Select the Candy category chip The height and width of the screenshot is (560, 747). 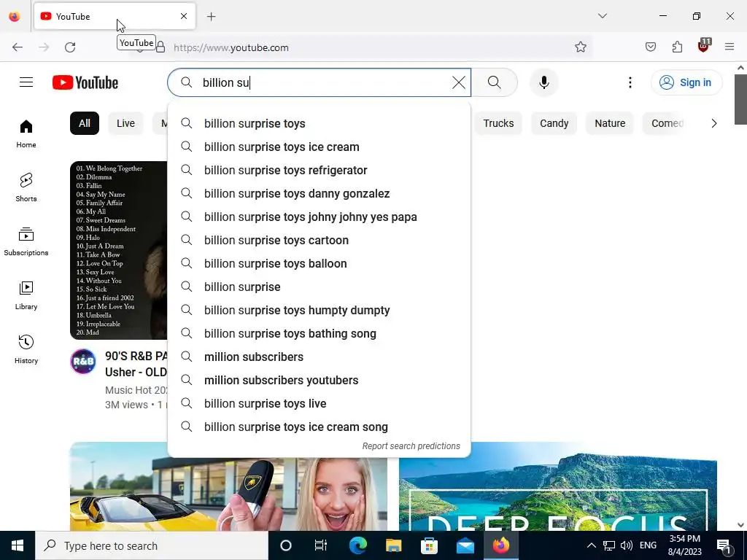coord(554,123)
